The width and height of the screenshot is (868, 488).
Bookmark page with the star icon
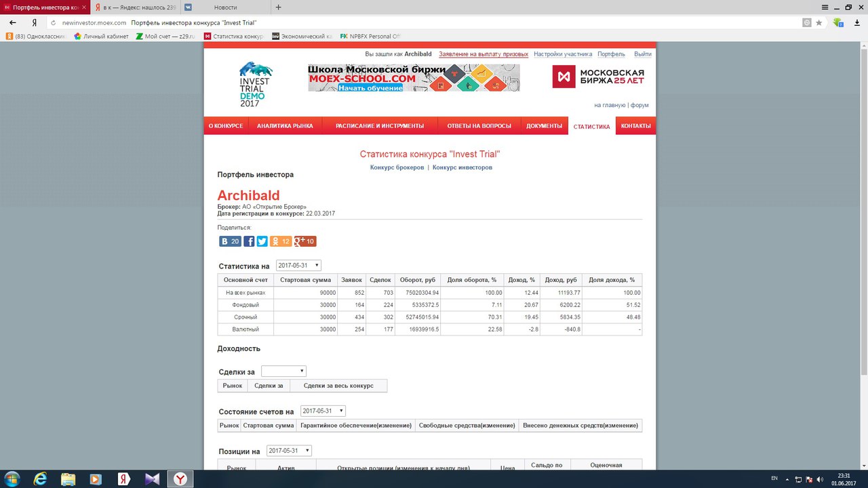click(818, 22)
